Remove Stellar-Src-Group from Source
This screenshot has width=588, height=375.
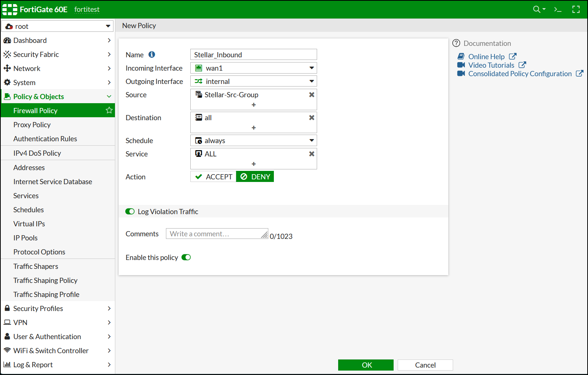pyautogui.click(x=312, y=95)
